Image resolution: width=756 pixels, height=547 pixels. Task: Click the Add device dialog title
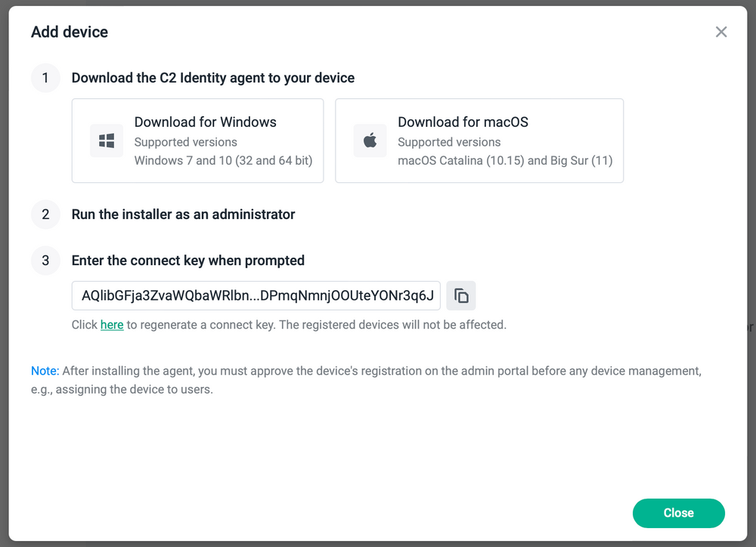pos(70,32)
